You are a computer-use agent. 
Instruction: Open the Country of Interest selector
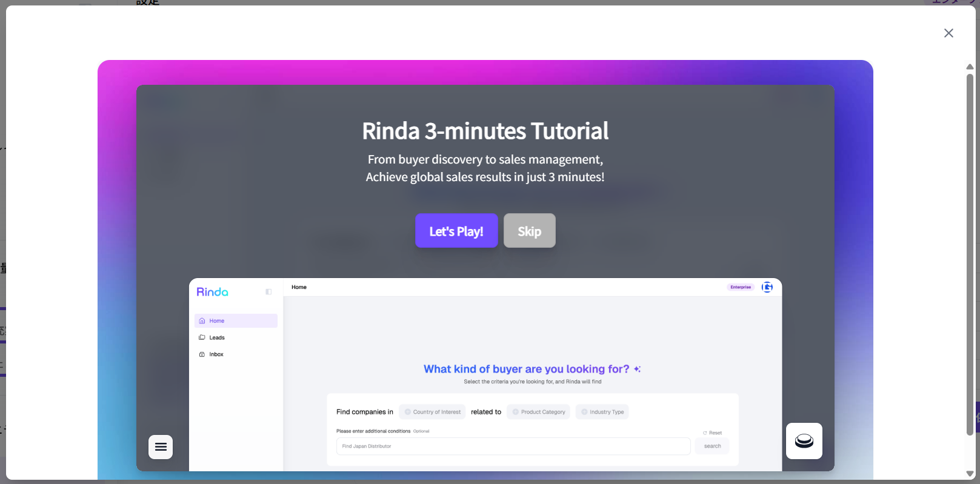pyautogui.click(x=432, y=412)
